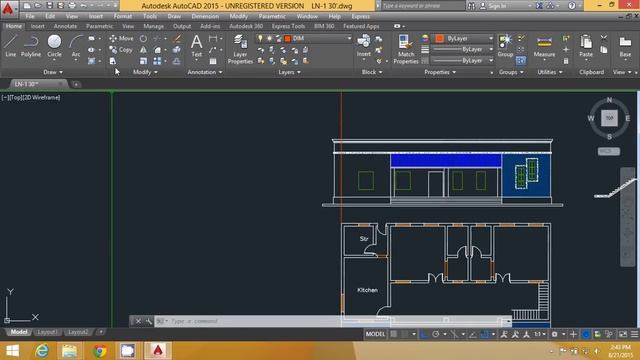The image size is (640, 360).
Task: Click the MODEL button in status bar
Action: [x=375, y=334]
